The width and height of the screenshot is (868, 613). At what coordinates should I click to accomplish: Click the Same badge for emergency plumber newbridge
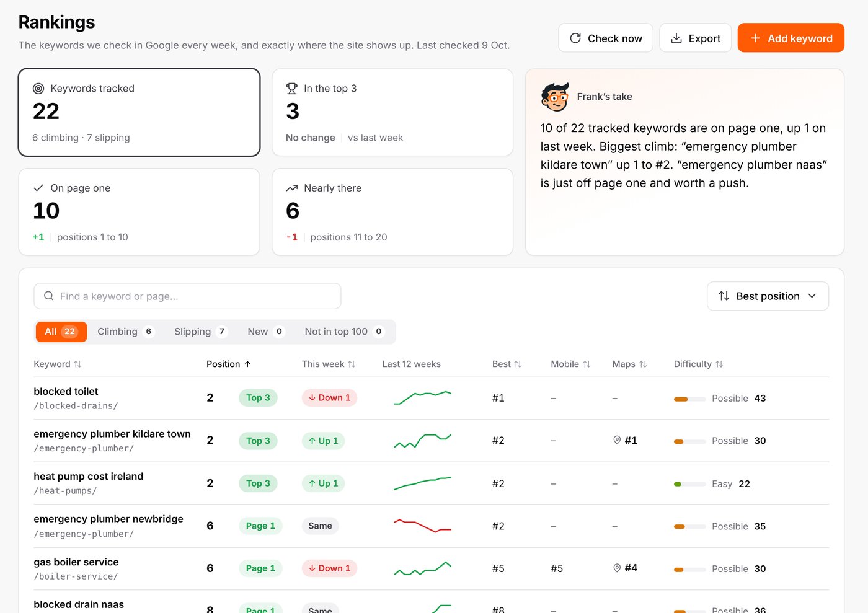click(320, 526)
